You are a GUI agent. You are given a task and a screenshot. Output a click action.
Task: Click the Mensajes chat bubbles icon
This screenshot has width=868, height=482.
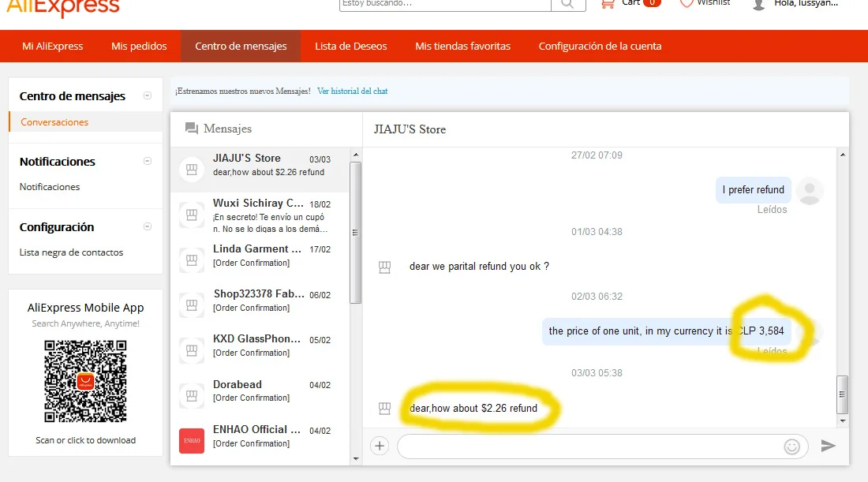coord(192,129)
